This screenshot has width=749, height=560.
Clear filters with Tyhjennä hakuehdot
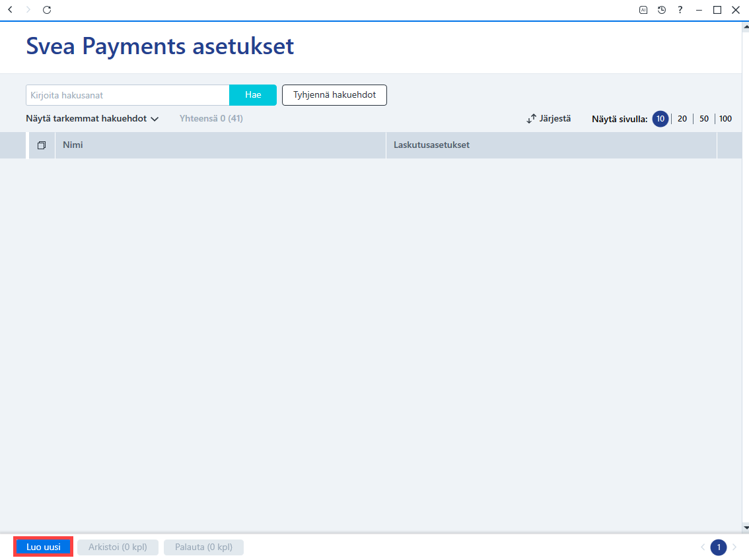click(x=334, y=95)
